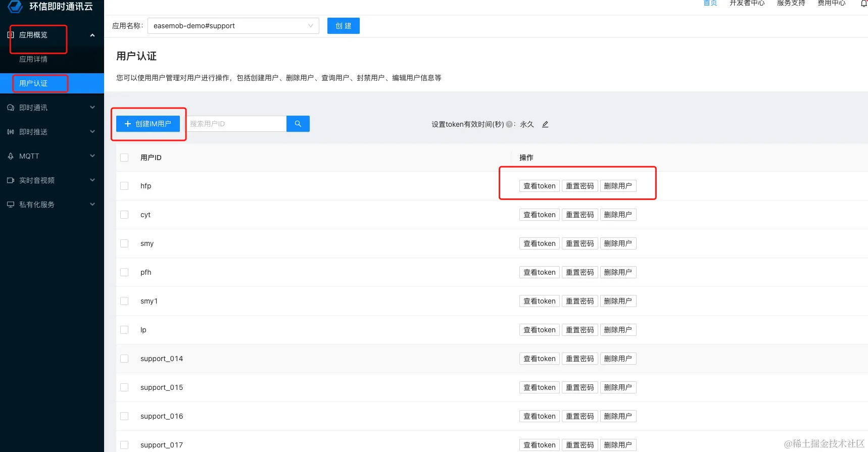Expand the 私有化服务 menu chevron
This screenshot has height=452, width=868.
[92, 205]
